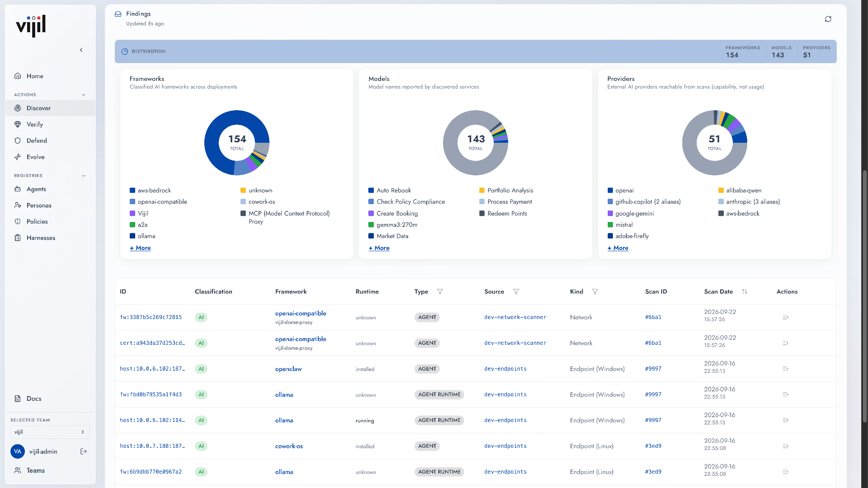Click the logout icon beside vijil-admin
868x488 pixels.
coord(83,452)
